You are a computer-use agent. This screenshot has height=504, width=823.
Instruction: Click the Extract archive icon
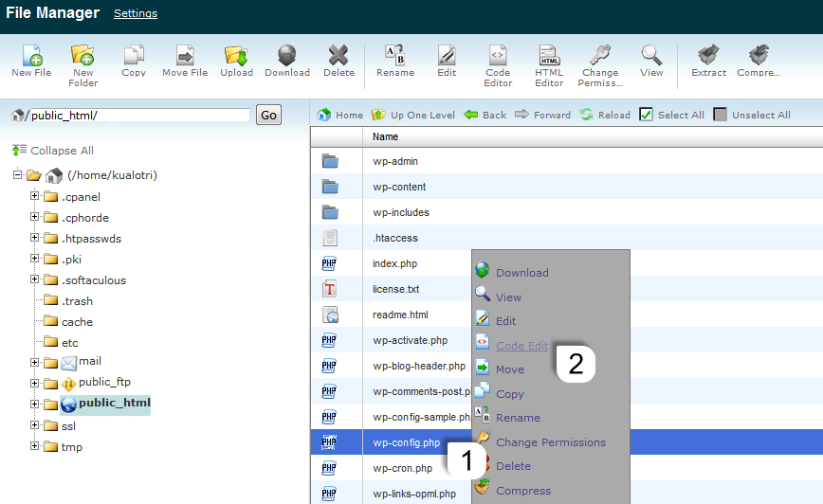[708, 57]
